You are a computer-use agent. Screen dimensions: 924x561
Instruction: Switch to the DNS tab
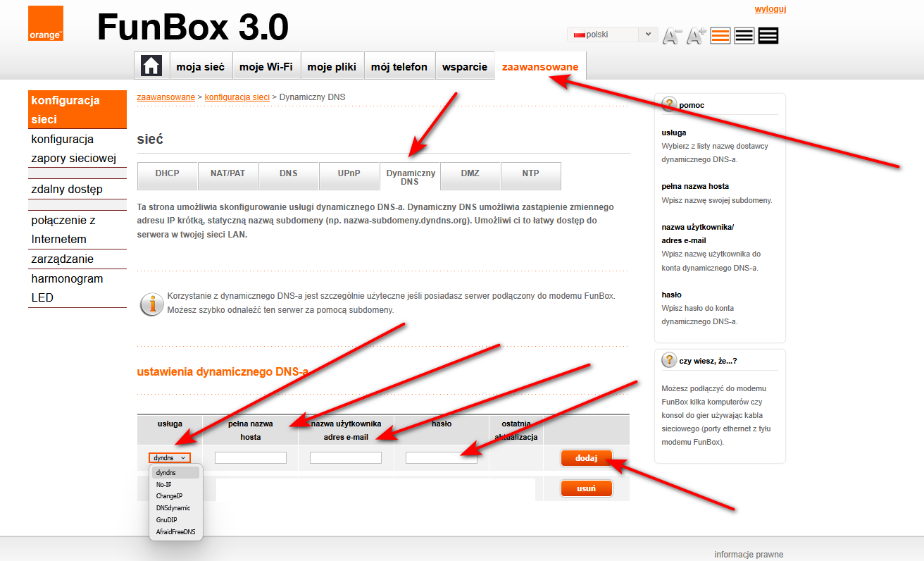pos(289,175)
